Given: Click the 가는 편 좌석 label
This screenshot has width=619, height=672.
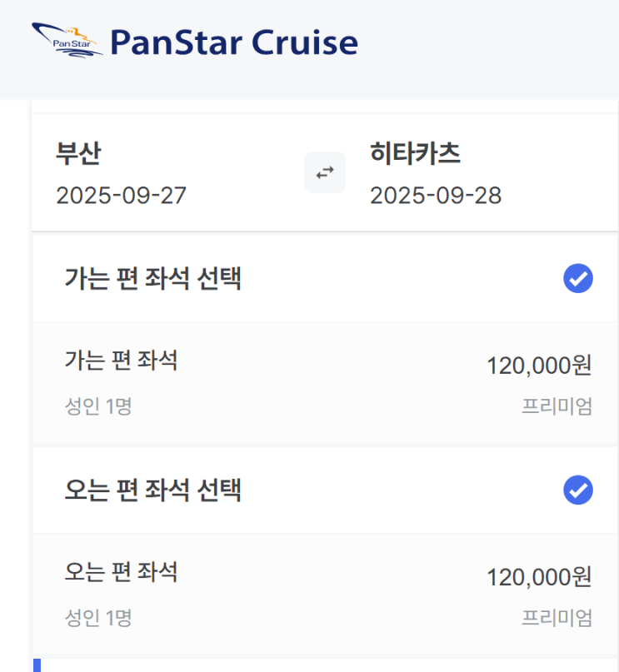Looking at the screenshot, I should click(x=121, y=361).
